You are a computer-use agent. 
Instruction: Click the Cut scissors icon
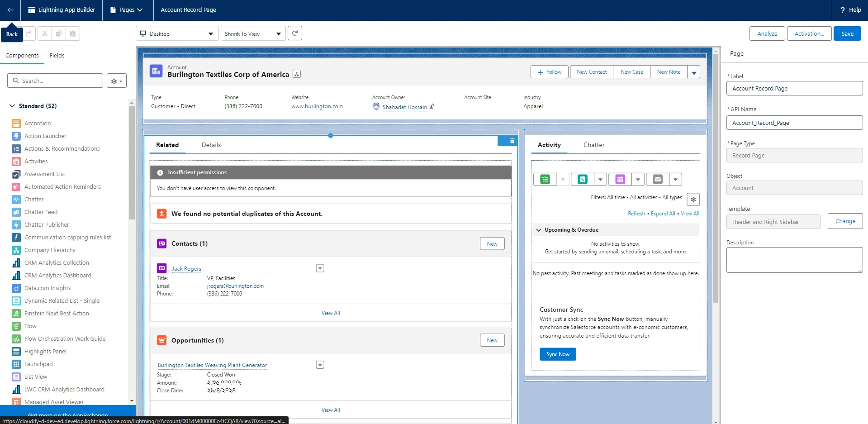click(x=44, y=33)
